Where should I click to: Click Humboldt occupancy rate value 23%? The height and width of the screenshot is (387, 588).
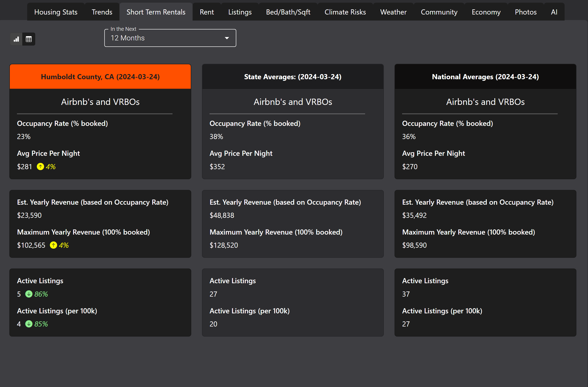click(24, 137)
